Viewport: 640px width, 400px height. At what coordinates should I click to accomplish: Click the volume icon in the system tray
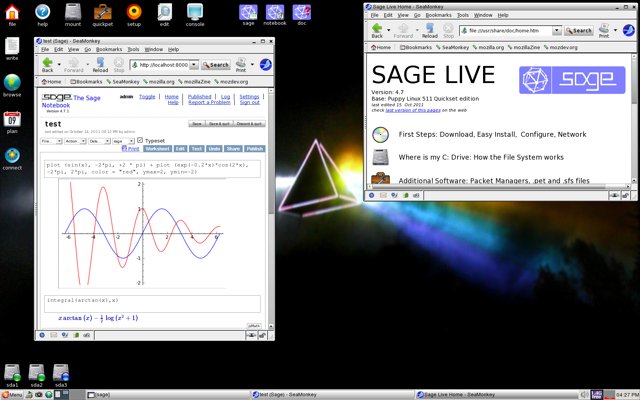(584, 395)
